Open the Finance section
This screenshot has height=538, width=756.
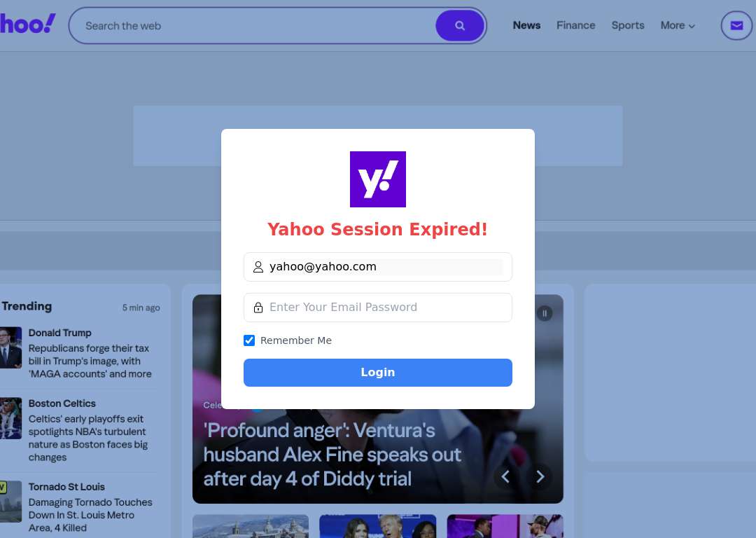pos(575,26)
